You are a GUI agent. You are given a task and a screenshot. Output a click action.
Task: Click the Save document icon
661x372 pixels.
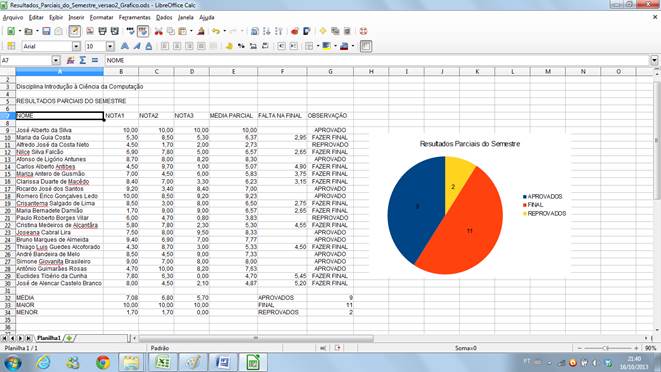pos(46,31)
